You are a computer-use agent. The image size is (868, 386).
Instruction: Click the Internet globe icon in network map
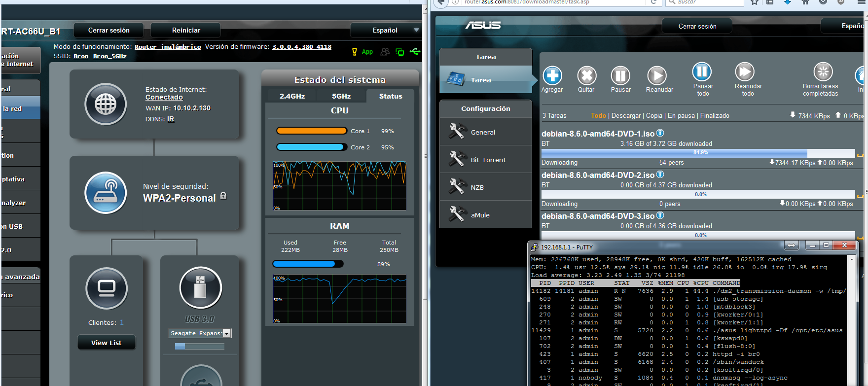tap(106, 104)
